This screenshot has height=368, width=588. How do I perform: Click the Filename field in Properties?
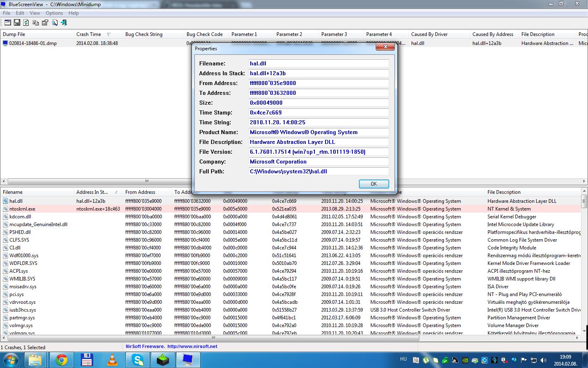[x=319, y=63]
